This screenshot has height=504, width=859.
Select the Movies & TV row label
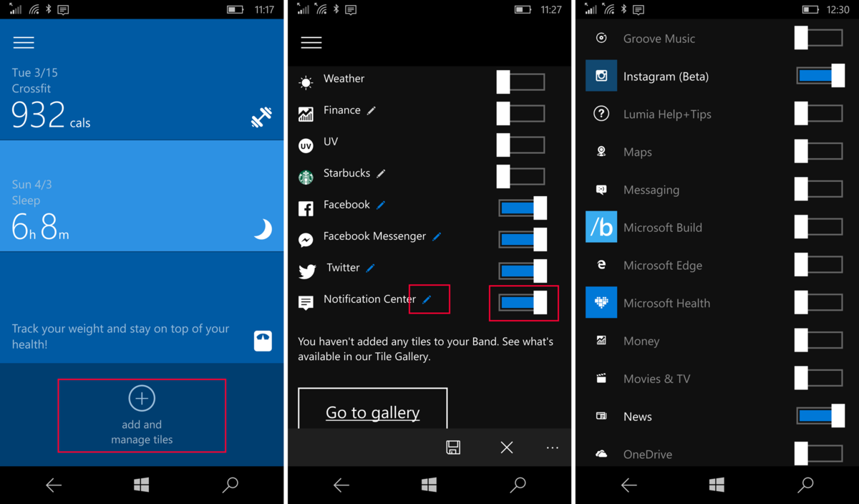657,379
